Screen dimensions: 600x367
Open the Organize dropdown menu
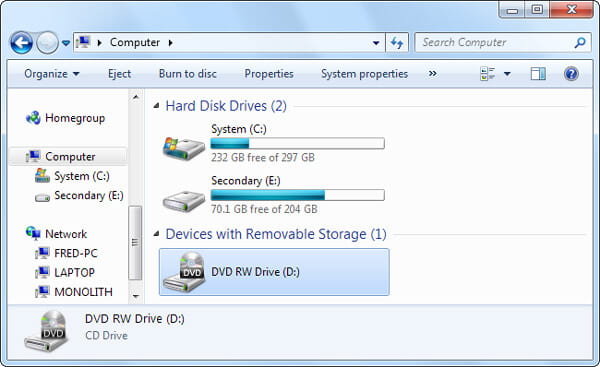tap(52, 73)
